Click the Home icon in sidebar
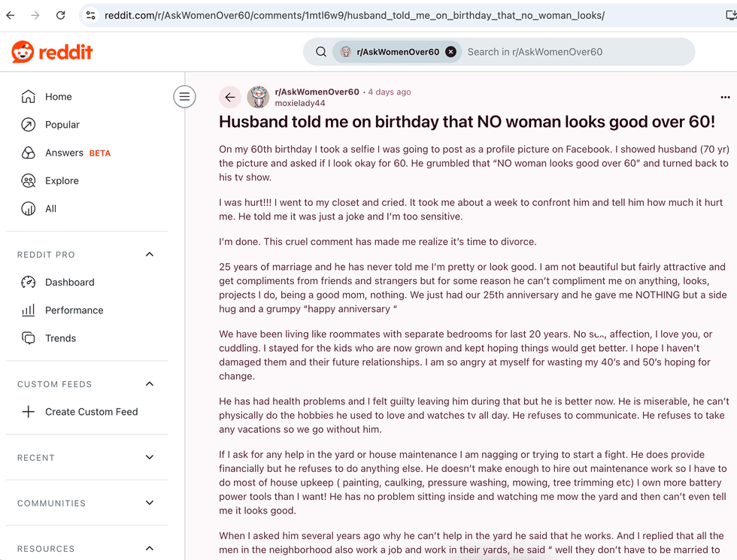 coord(29,96)
